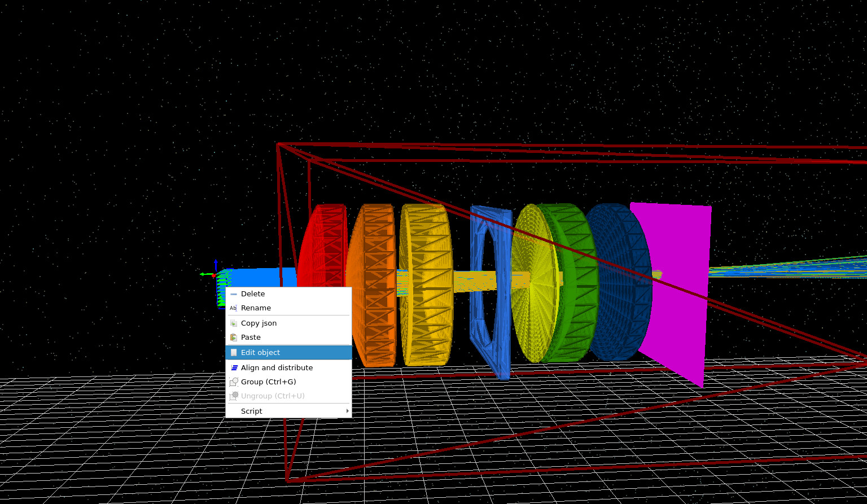The image size is (867, 504).
Task: Click the "Ab" Rename icon
Action: (x=233, y=308)
